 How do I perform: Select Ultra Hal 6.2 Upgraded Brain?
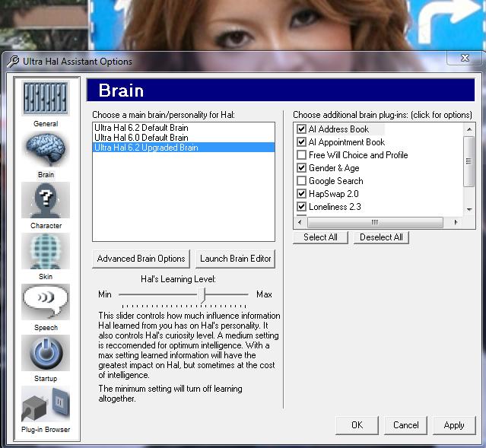[183, 148]
